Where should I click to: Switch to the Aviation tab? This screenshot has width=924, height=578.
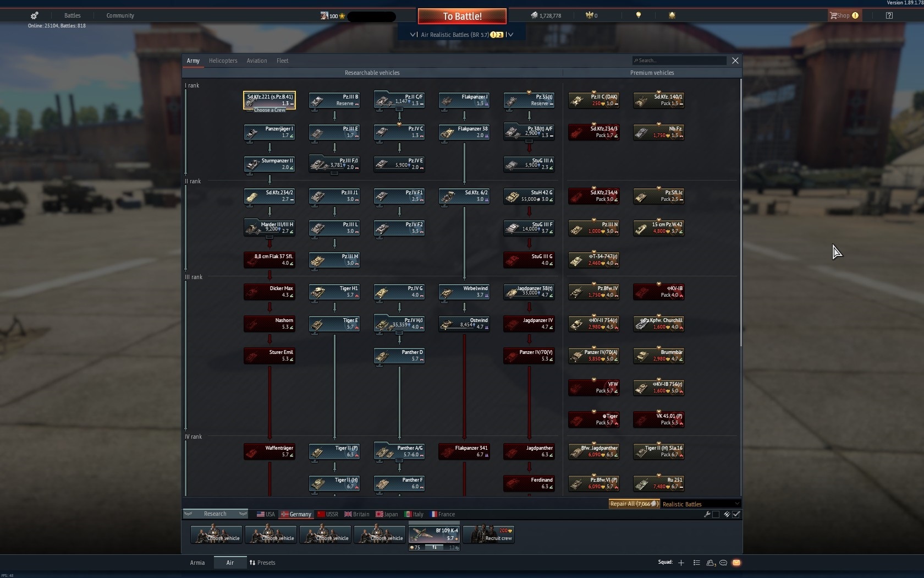257,61
